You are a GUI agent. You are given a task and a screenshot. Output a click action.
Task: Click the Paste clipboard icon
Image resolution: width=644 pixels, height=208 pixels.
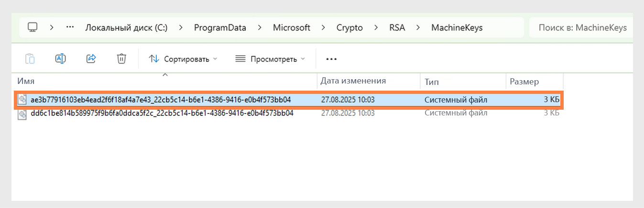[x=30, y=59]
